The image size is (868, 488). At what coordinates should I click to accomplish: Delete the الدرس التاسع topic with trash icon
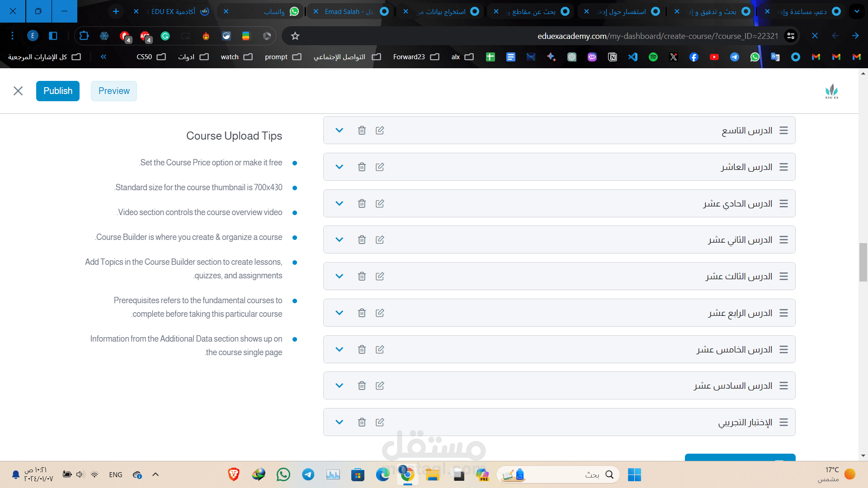click(x=362, y=131)
